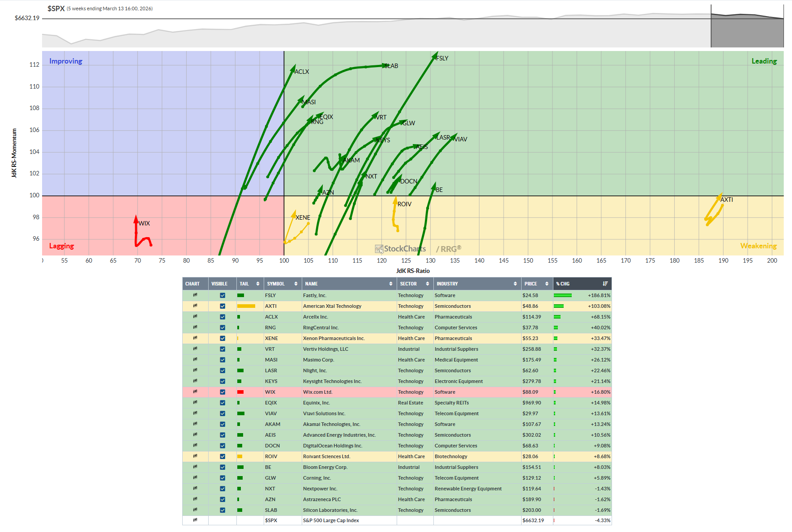Open the chart icon for XENE

pos(195,338)
